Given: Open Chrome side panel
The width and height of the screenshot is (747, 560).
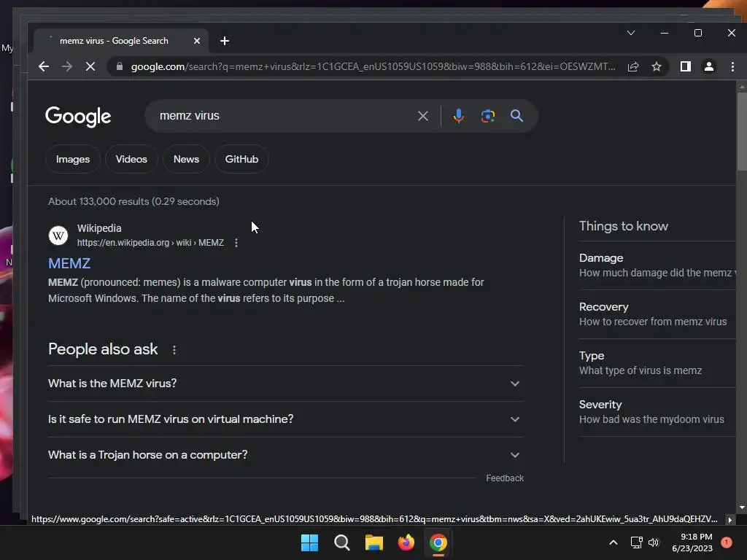Looking at the screenshot, I should pos(686,66).
